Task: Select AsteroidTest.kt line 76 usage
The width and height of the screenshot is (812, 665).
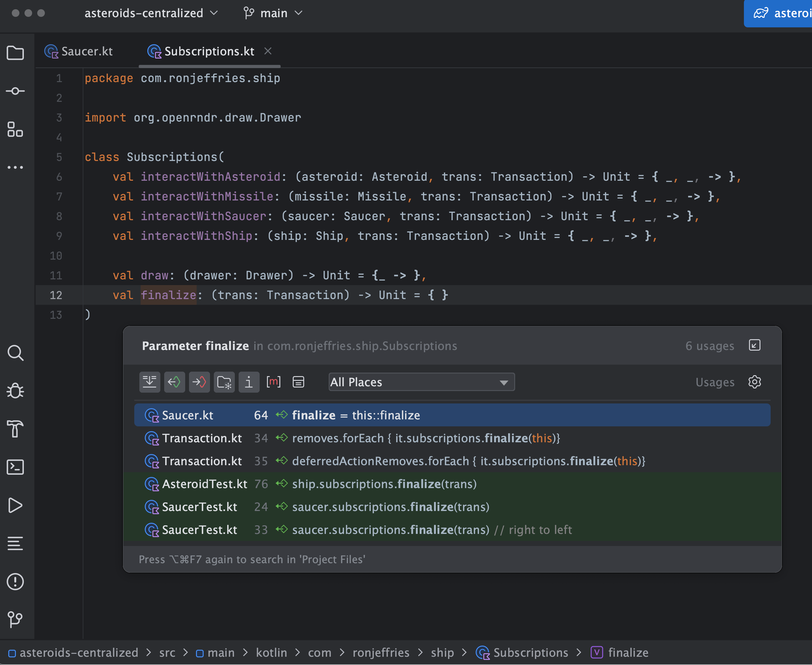Action: (452, 484)
